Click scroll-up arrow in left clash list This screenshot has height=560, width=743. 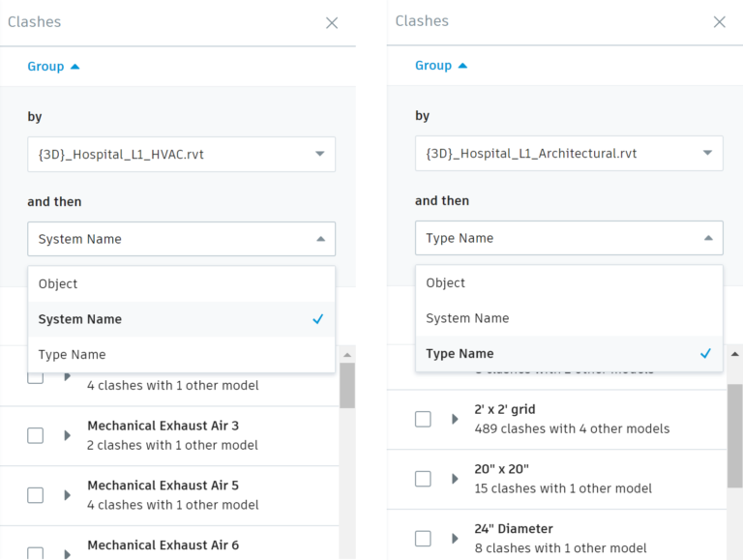(347, 354)
